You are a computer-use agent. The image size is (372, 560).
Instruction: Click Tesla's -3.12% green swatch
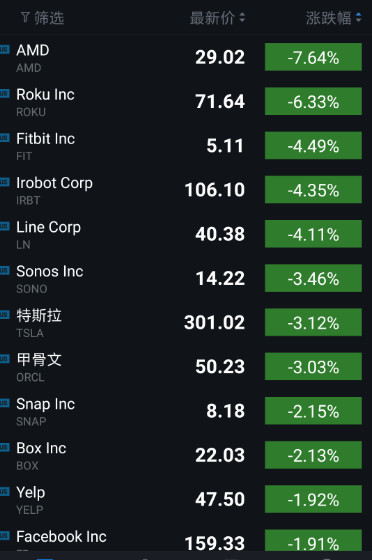[x=313, y=322]
